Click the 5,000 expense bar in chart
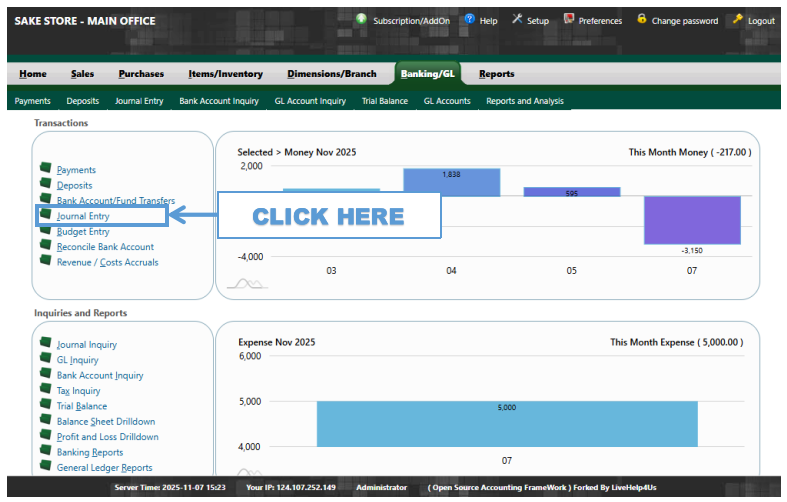 tap(507, 423)
